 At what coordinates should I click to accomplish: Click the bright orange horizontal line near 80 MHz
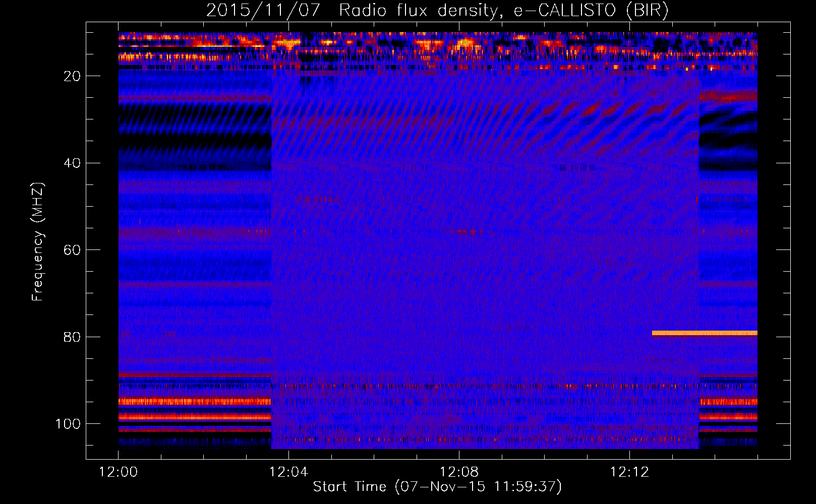click(x=705, y=333)
